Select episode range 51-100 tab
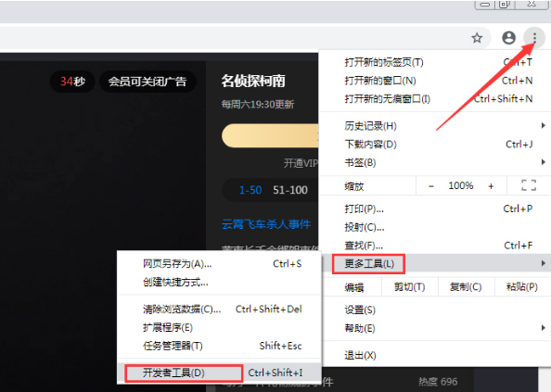 click(x=290, y=190)
